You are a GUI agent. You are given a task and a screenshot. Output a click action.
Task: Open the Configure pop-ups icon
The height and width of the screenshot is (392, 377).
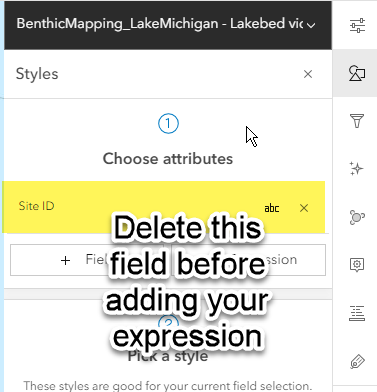357,265
